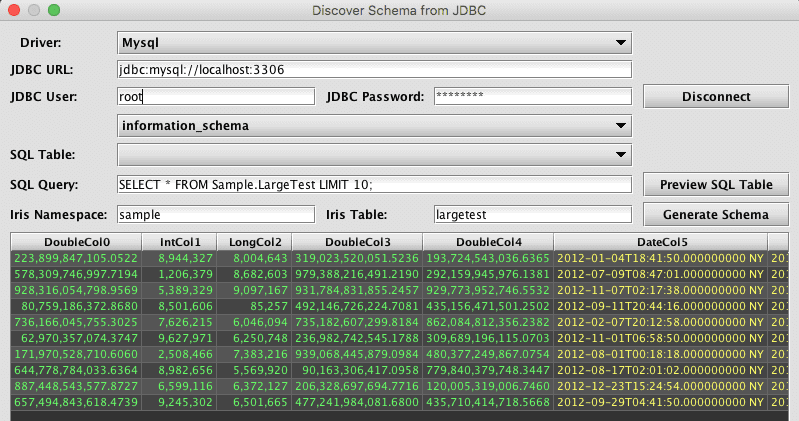Select the DateCol5 column header
Image resolution: width=799 pixels, height=421 pixels.
(x=661, y=241)
